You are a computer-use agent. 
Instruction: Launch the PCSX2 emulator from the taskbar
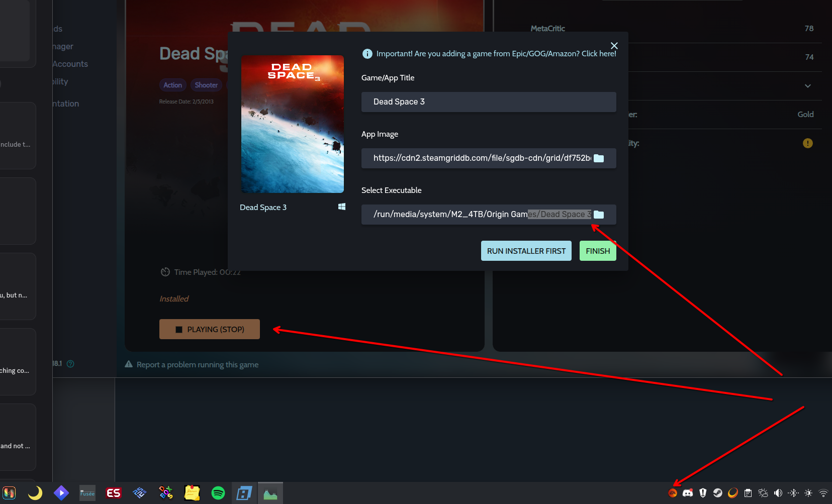pos(140,493)
